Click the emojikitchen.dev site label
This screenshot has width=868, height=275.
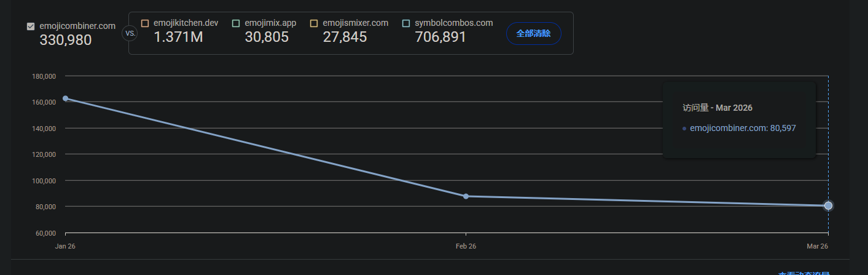[x=186, y=23]
